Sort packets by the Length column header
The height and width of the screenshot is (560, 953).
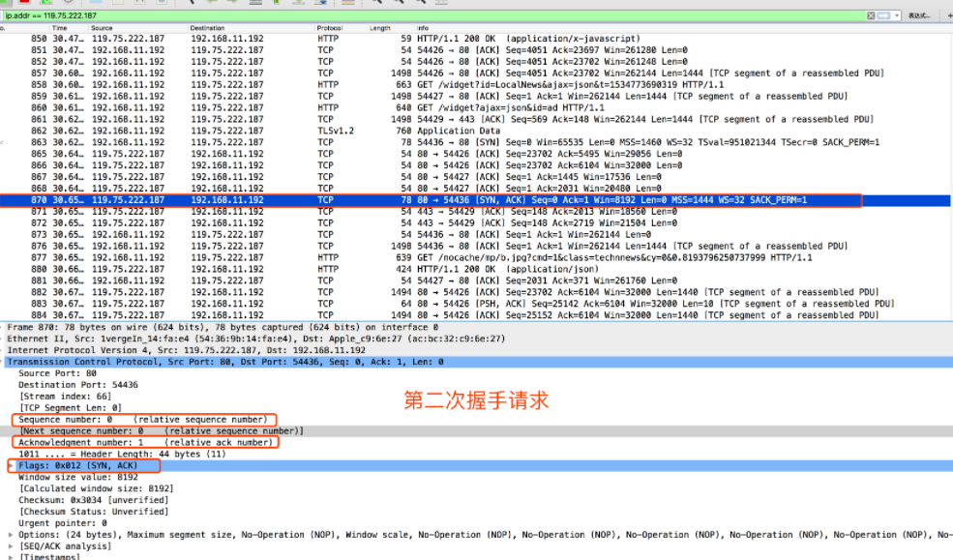click(380, 28)
